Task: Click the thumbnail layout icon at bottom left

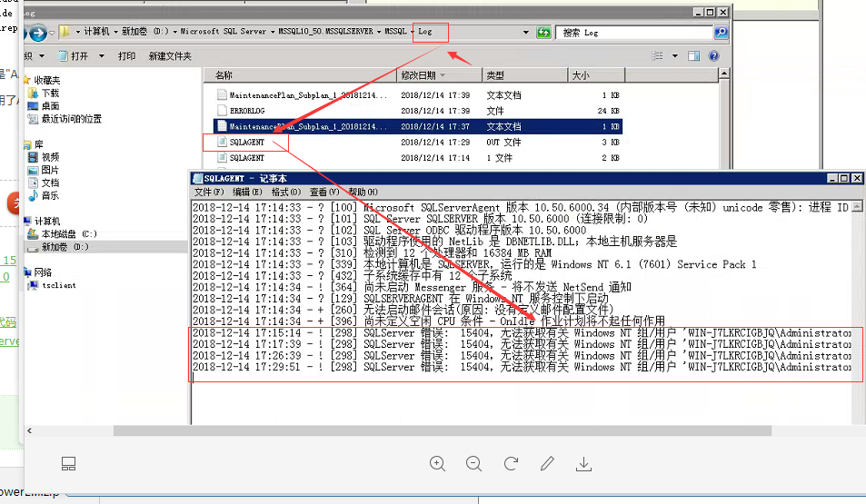Action: [x=68, y=464]
